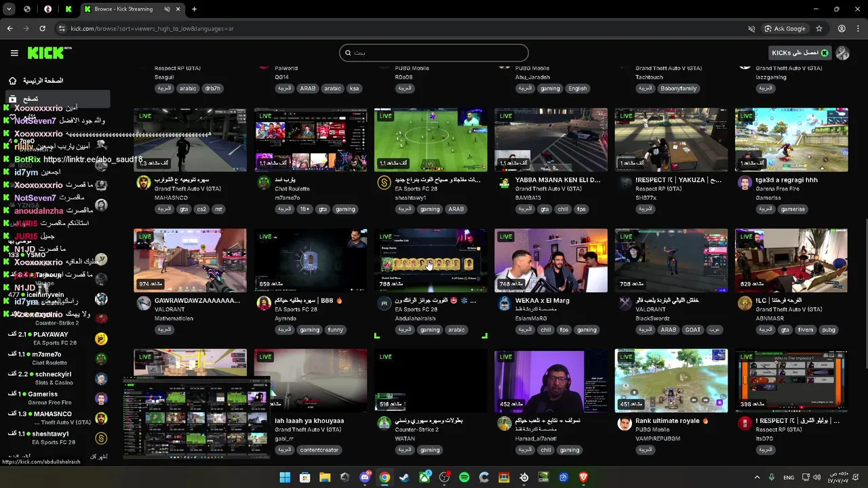Screen dimensions: 868x488
Task: Click the drb7h tag
Action: (212, 88)
